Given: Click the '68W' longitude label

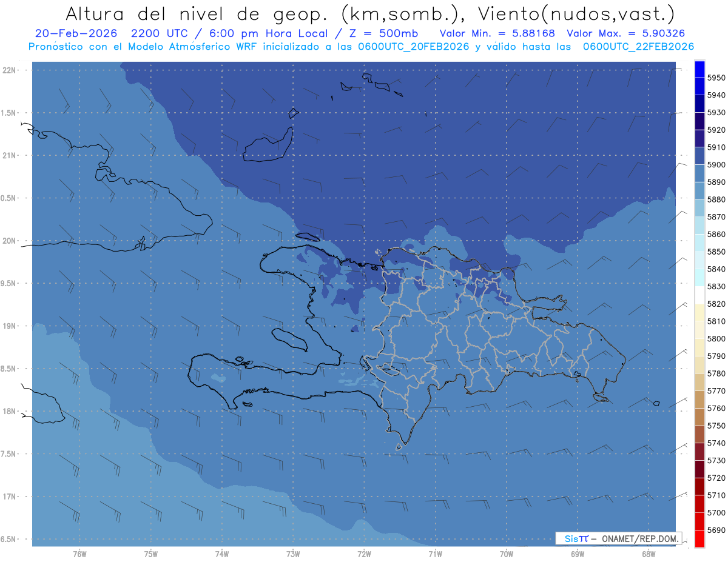Looking at the screenshot, I should [649, 554].
